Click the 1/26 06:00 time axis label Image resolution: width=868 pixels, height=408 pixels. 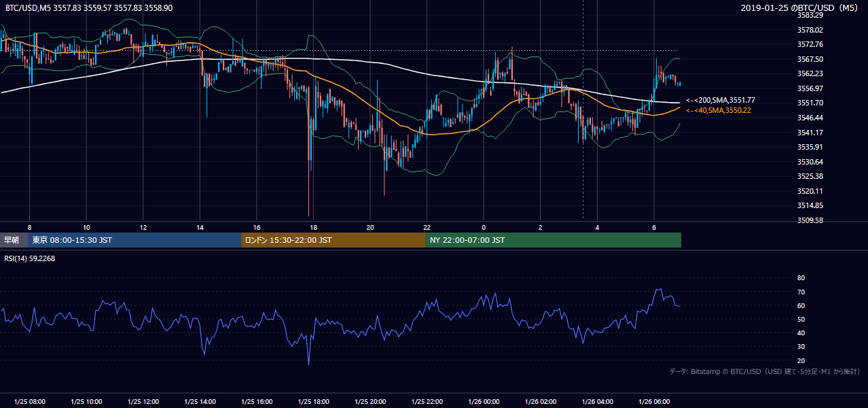[654, 402]
